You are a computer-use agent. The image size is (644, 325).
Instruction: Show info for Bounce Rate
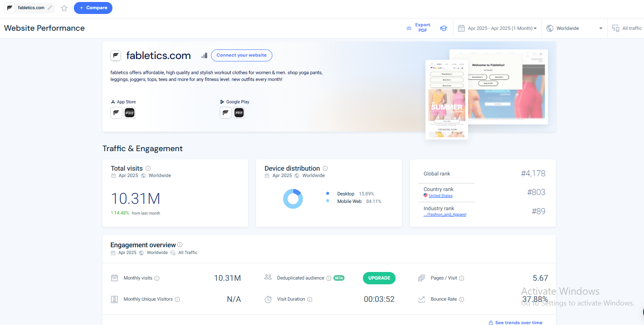click(462, 299)
